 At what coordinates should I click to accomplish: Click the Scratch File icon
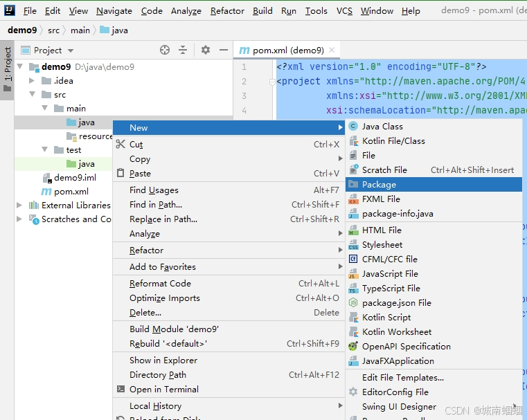(x=353, y=170)
